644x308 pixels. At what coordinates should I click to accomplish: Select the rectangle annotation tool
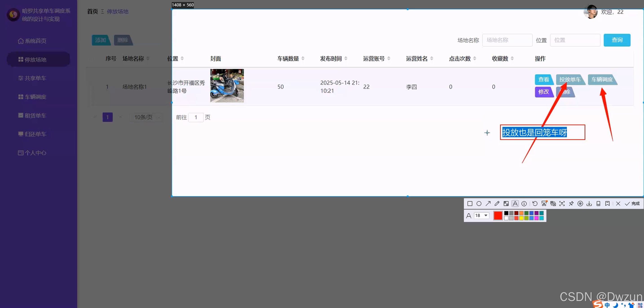(470, 204)
